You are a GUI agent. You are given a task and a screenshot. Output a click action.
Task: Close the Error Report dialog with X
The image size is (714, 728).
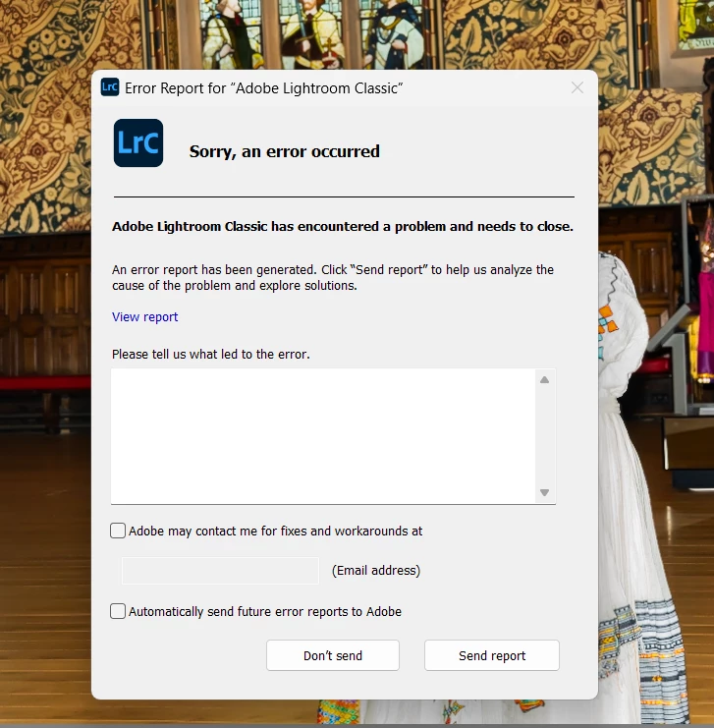pos(577,87)
